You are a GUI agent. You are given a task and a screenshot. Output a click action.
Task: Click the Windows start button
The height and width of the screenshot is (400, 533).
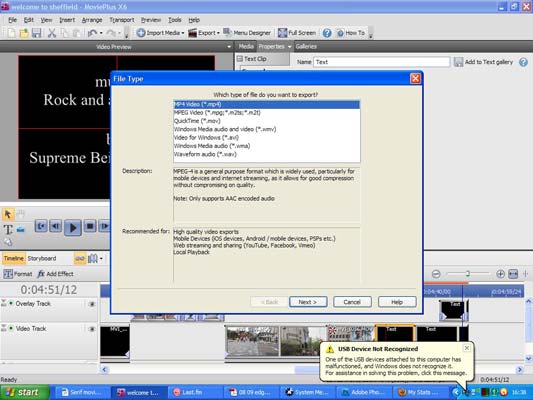coord(24,393)
